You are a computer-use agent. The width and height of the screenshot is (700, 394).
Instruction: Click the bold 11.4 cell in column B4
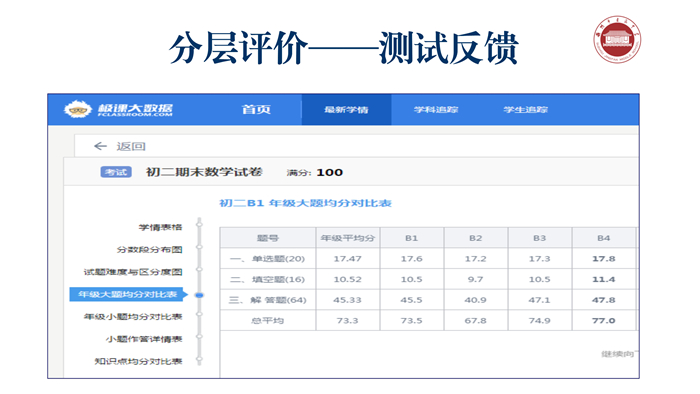[604, 279]
